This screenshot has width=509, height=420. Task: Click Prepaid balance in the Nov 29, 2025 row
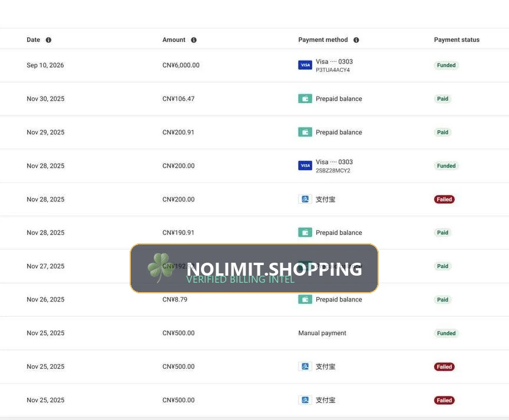[x=339, y=132]
